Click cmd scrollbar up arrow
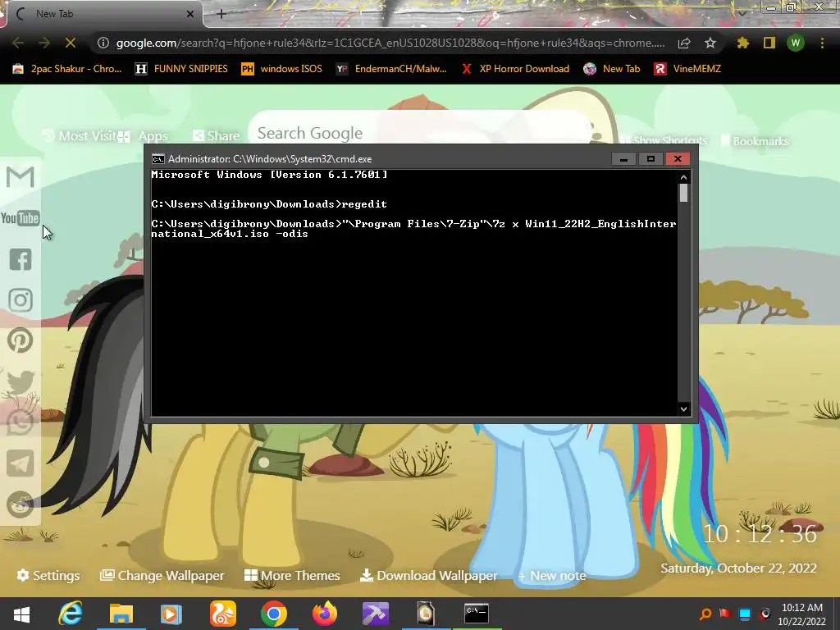Viewport: 840px width, 630px height. click(683, 177)
